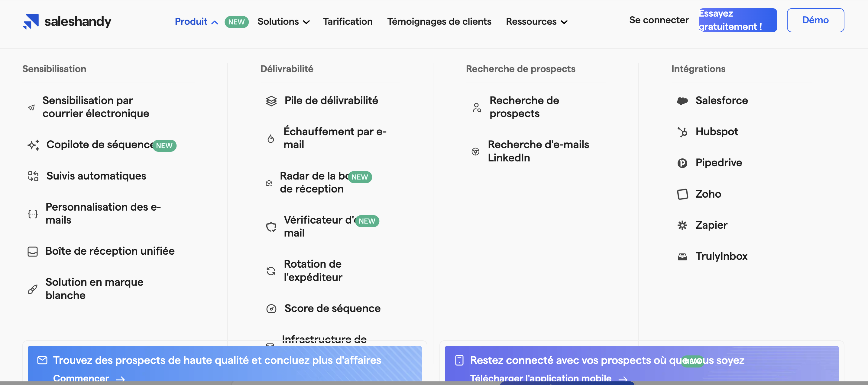Screen dimensions: 868x385
Task: Click the Démo button
Action: [815, 20]
